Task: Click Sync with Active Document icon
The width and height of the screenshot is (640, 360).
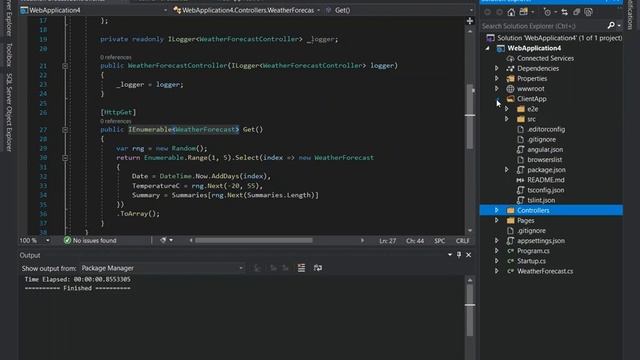Action: pyautogui.click(x=564, y=12)
